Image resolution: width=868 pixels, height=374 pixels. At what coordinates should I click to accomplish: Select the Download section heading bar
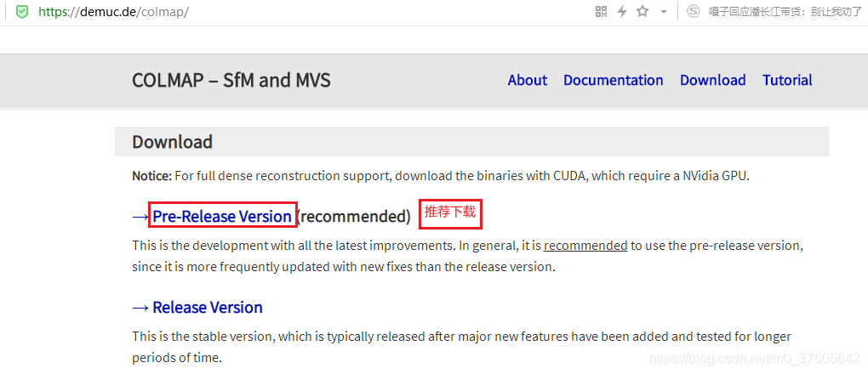(x=471, y=142)
